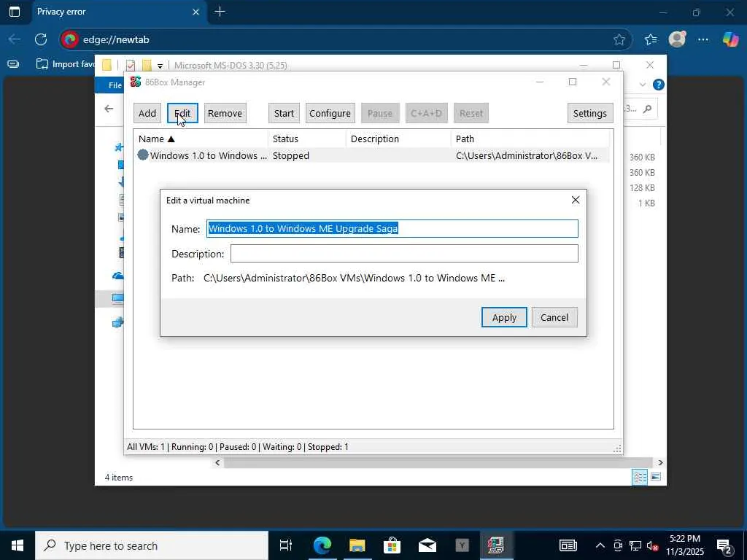Open News and interests taskbar icon
747x560 pixels.
[x=568, y=545]
